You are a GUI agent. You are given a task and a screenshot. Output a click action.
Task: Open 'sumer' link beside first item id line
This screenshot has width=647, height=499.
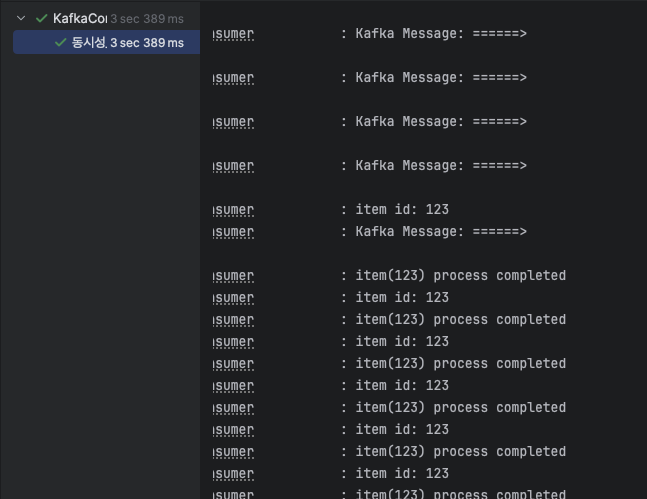(x=234, y=210)
